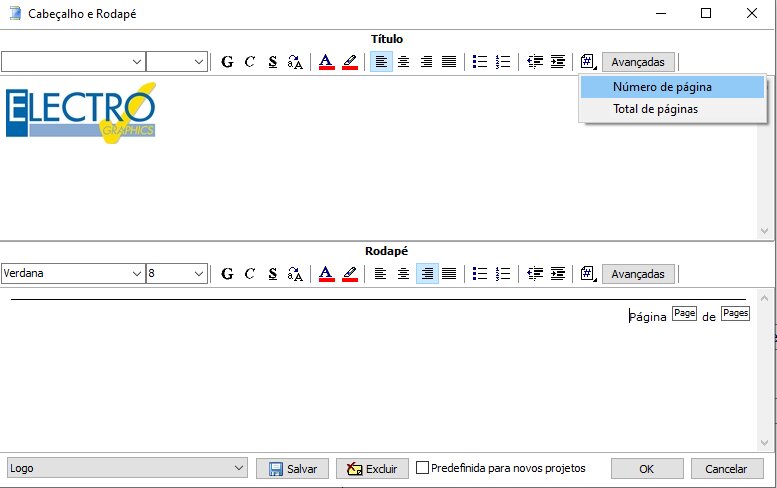Insert bulleted list in Título toolbar
Image resolution: width=777 pixels, height=488 pixels.
tap(480, 62)
